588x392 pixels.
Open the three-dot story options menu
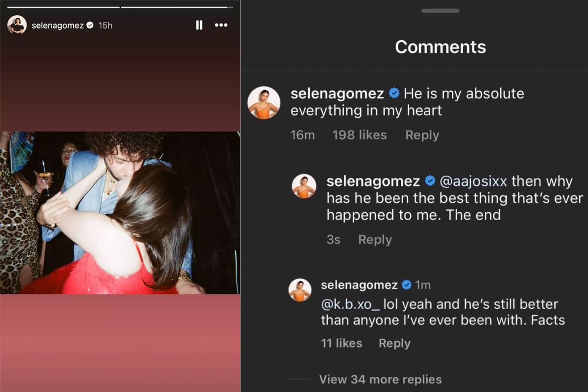tap(221, 25)
